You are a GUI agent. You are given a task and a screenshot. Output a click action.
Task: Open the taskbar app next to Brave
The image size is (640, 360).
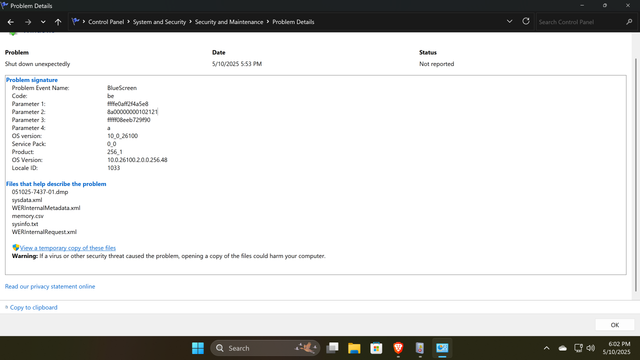[420, 348]
